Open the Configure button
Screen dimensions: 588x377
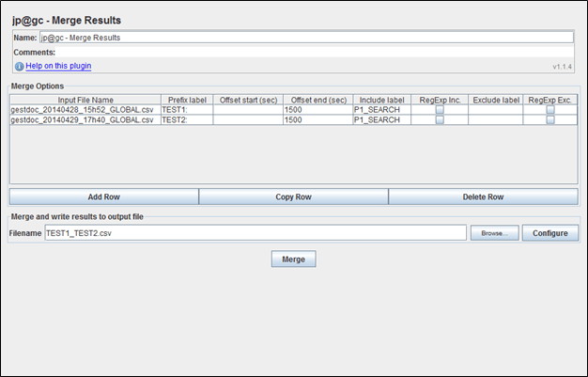[x=550, y=232]
